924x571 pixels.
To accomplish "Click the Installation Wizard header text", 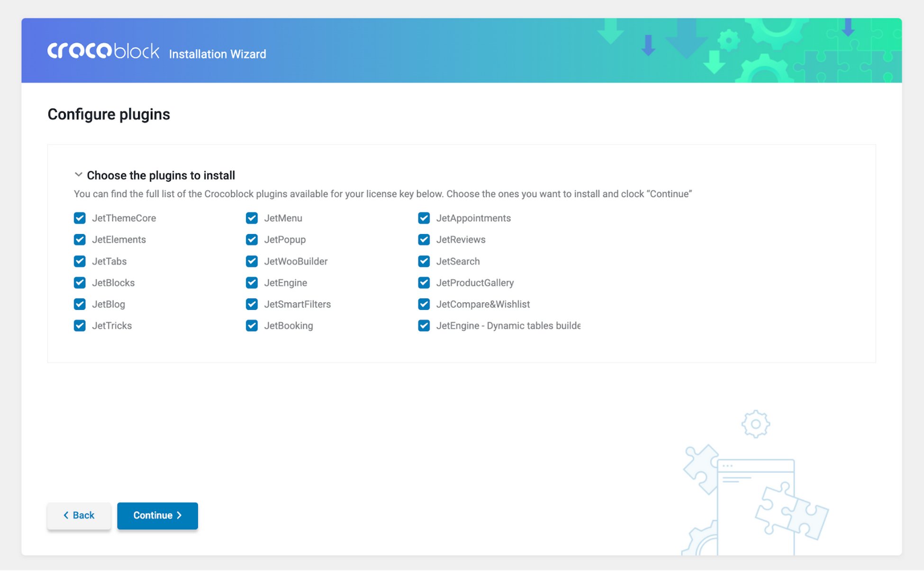I will (217, 54).
